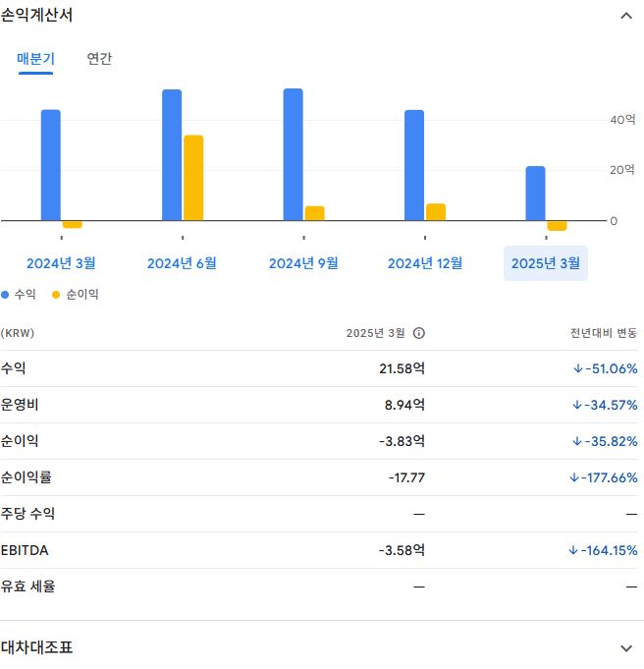This screenshot has height=669, width=644.
Task: Click the 운영비 row label
Action: 20,405
